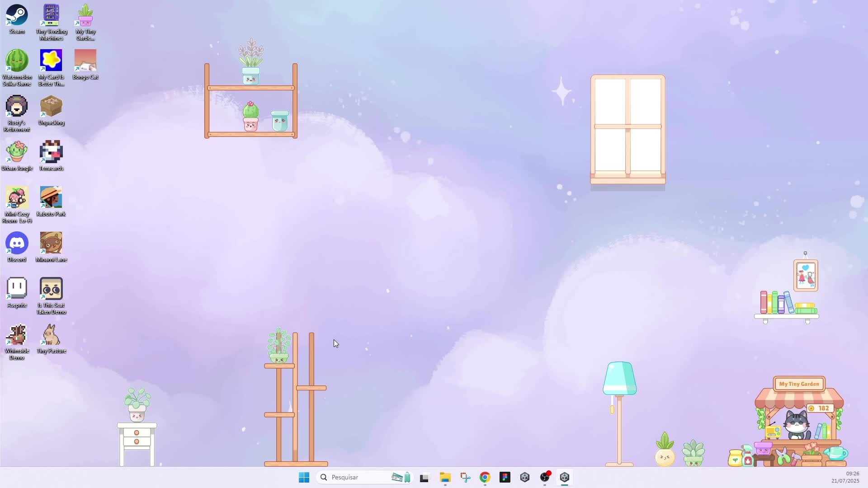Click the My Tiny Garden shop sign
This screenshot has width=868, height=488.
tap(799, 384)
